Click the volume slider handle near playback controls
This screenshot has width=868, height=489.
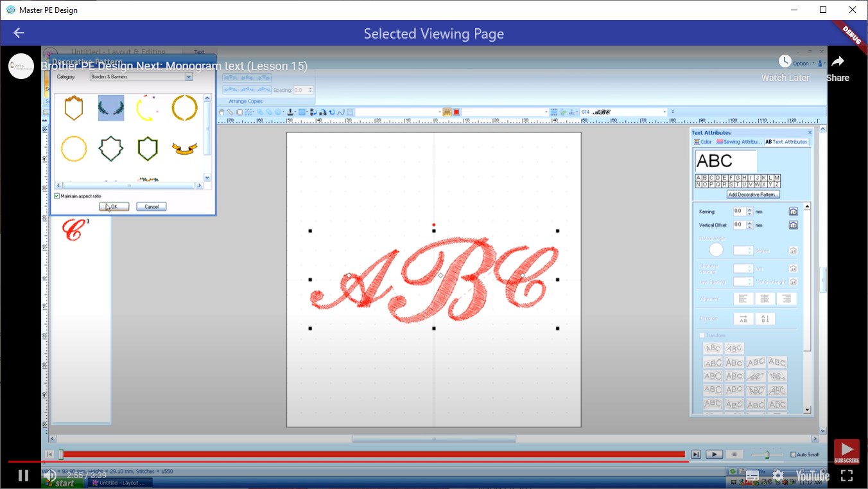pos(766,454)
